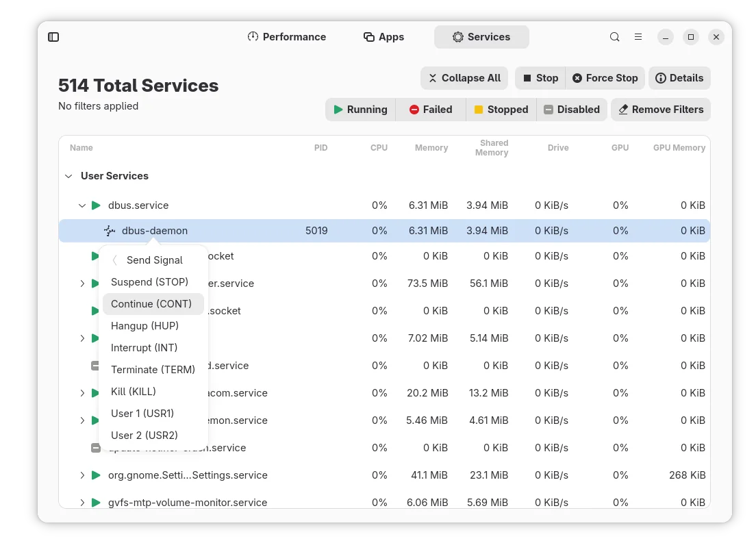Image resolution: width=756 pixels, height=541 pixels.
Task: Click the dbus-daemon process icon
Action: click(110, 231)
